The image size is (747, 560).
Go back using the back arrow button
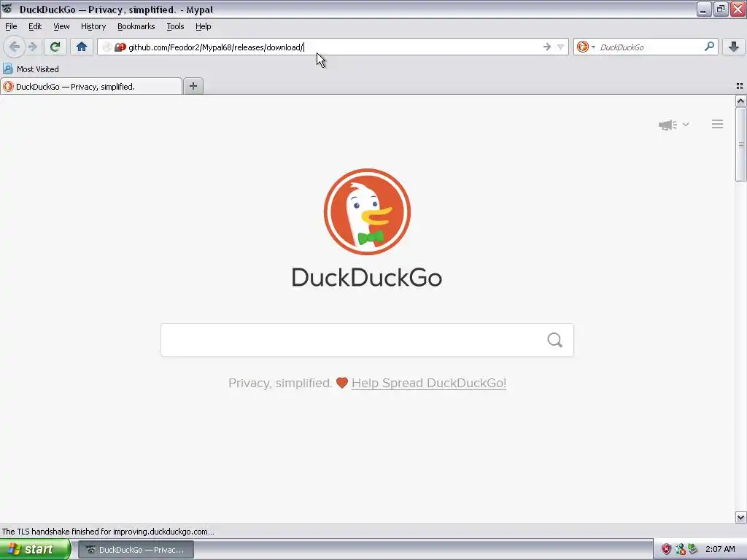pos(15,47)
